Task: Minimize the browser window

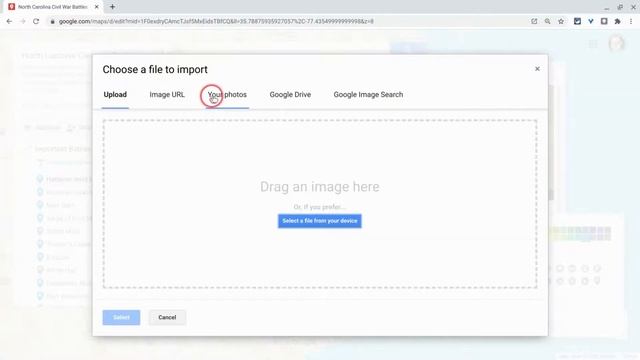Action: point(607,7)
